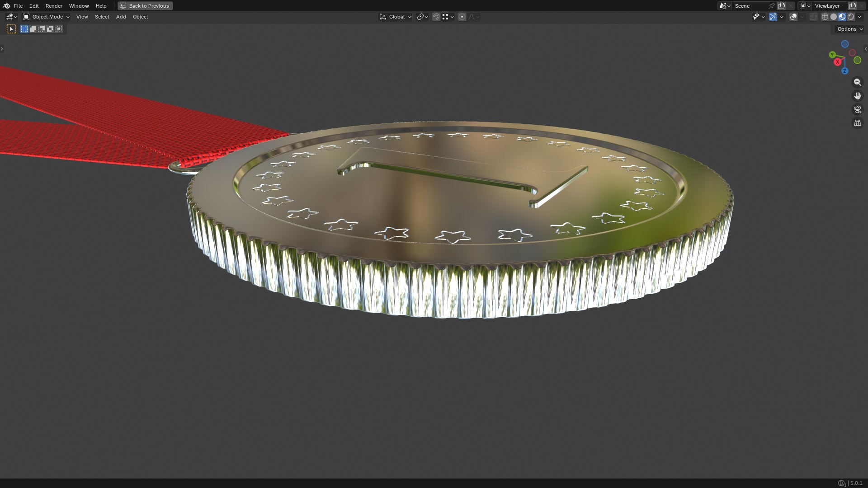The image size is (868, 488).
Task: Click the Scene name field
Action: click(750, 6)
